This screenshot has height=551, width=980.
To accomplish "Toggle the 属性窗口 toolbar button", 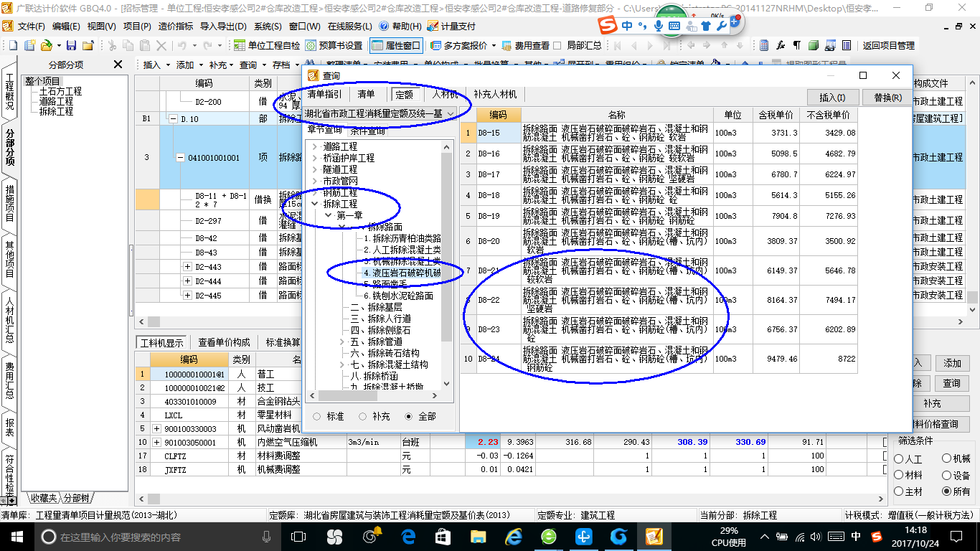I will click(396, 45).
